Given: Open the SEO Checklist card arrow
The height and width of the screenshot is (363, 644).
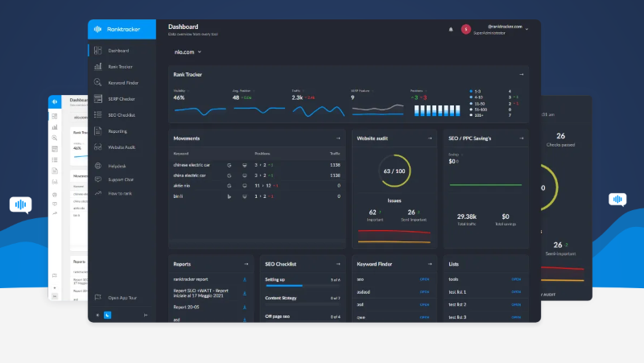Looking at the screenshot, I should (338, 264).
